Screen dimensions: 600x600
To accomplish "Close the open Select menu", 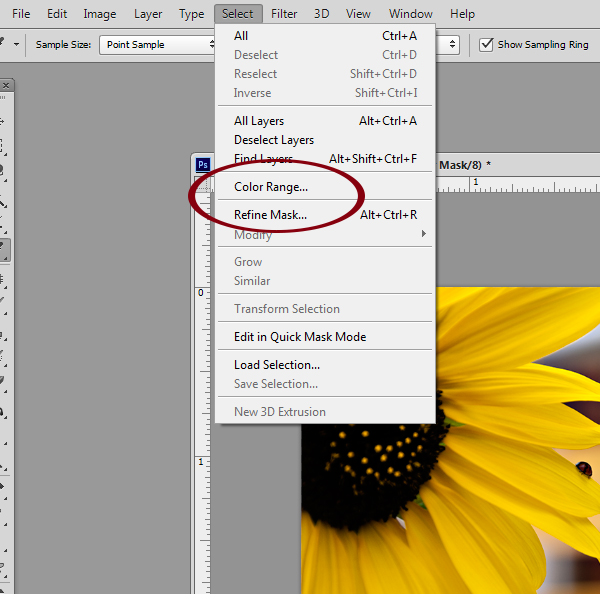I will pos(238,14).
